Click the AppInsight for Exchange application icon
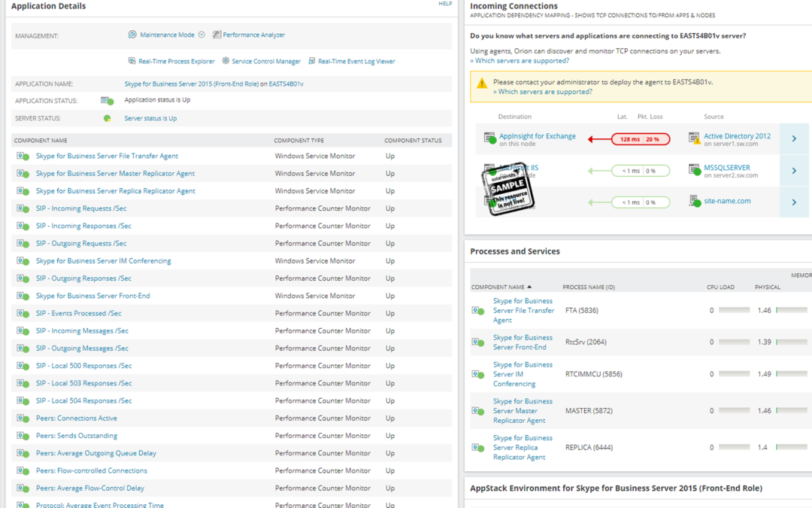The image size is (812, 508). (x=490, y=138)
